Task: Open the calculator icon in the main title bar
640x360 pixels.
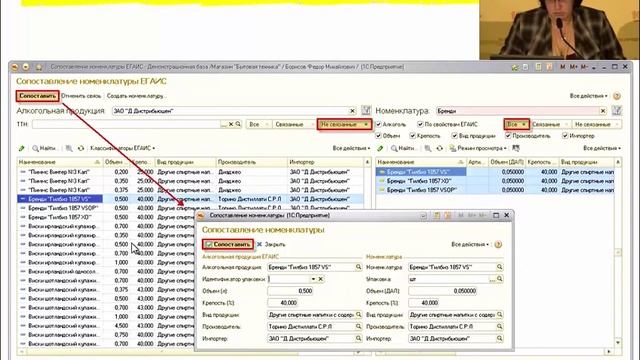Action: (x=538, y=67)
